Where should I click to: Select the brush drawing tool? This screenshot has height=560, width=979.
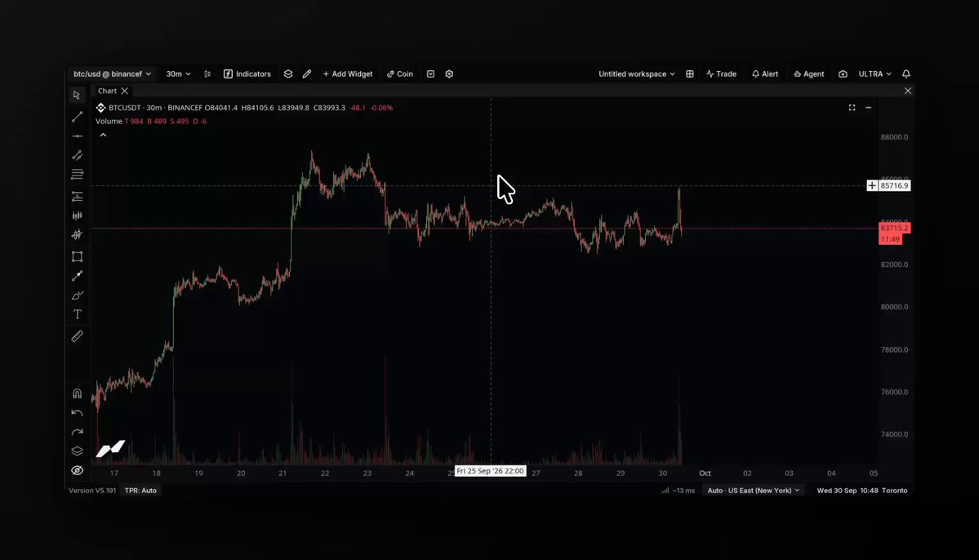(x=77, y=296)
